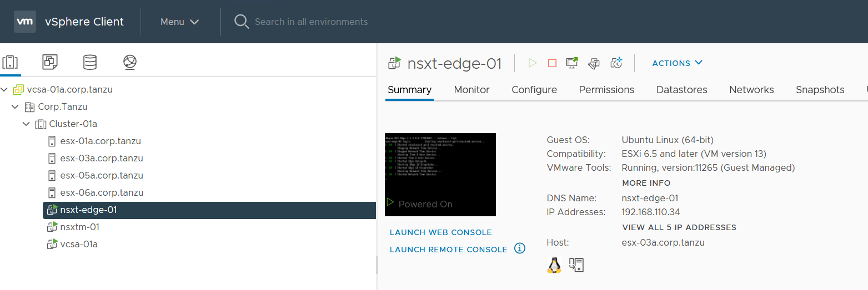Click LAUNCH REMOTE CONSOLE link

coord(449,250)
